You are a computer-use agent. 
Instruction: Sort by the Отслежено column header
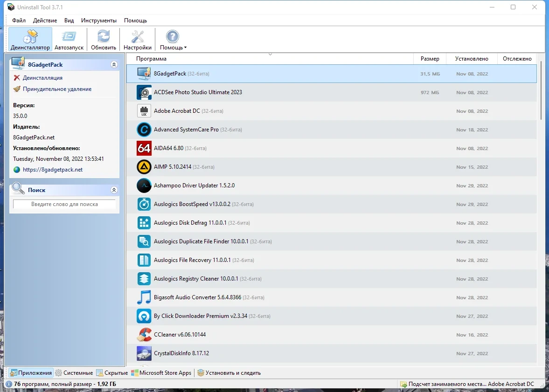click(x=517, y=58)
